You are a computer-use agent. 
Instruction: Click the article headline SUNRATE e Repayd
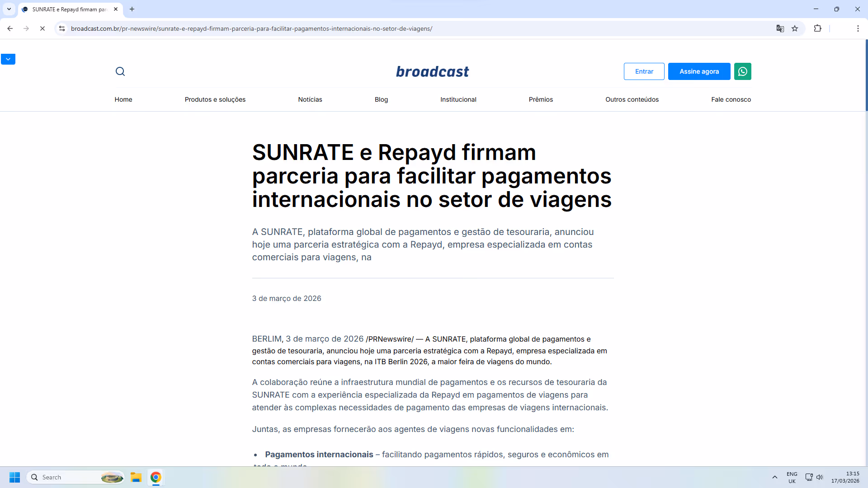432,176
